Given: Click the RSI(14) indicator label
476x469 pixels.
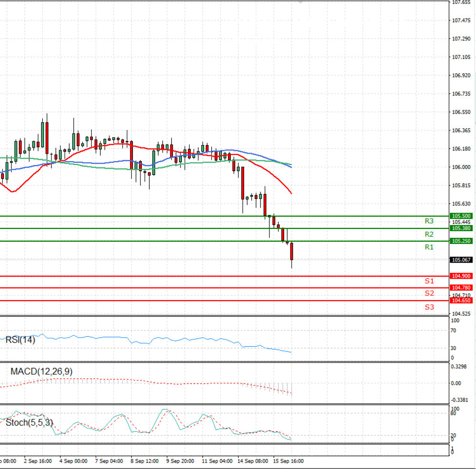Looking at the screenshot, I should tap(20, 340).
